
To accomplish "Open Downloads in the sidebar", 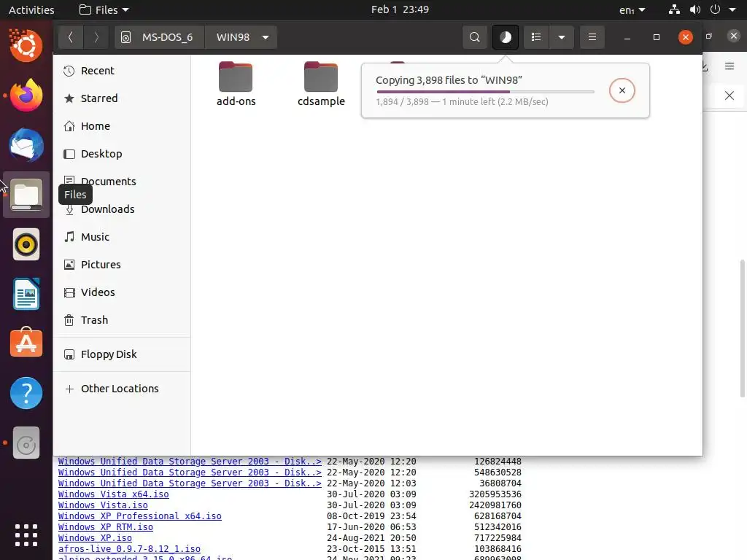I will [122, 209].
